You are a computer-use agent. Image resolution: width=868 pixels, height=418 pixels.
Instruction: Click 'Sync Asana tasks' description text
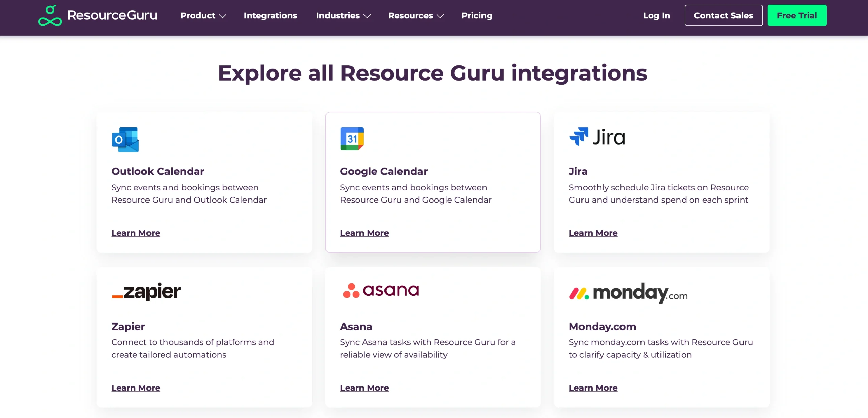428,349
